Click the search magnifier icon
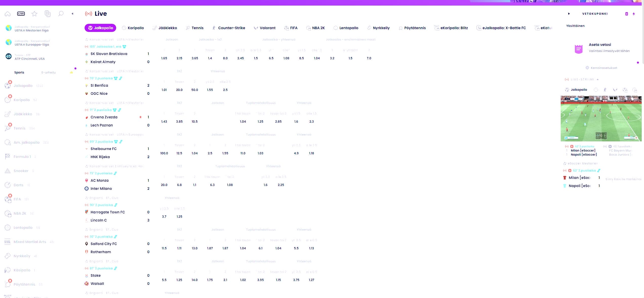This screenshot has height=298, width=644. pos(61,14)
